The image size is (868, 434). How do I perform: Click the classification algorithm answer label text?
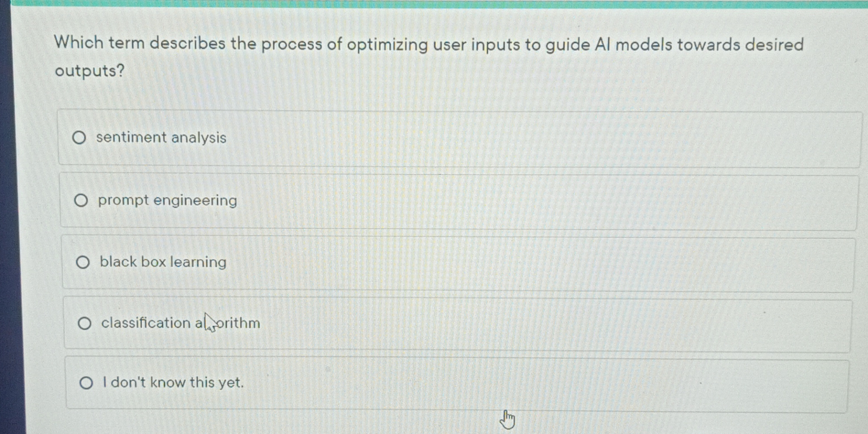tap(179, 323)
